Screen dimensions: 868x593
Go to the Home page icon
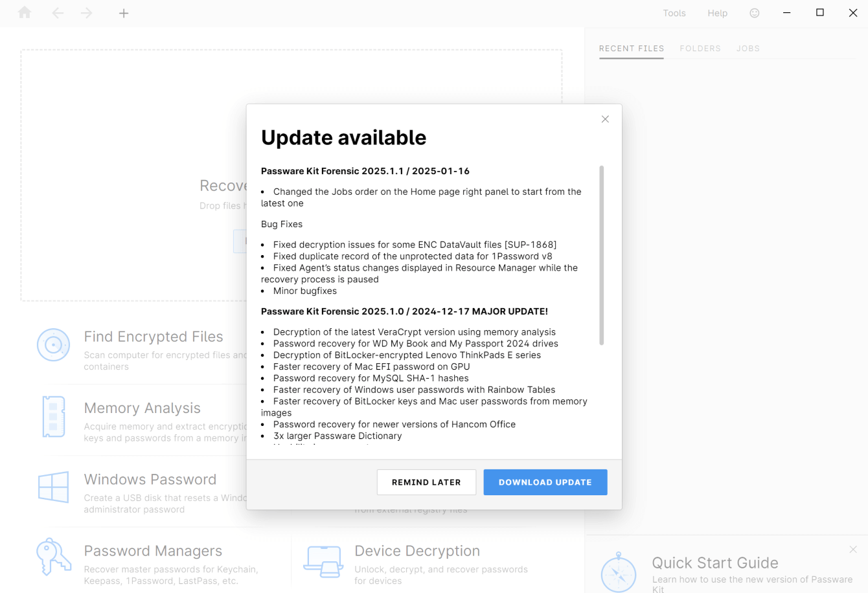click(x=25, y=12)
